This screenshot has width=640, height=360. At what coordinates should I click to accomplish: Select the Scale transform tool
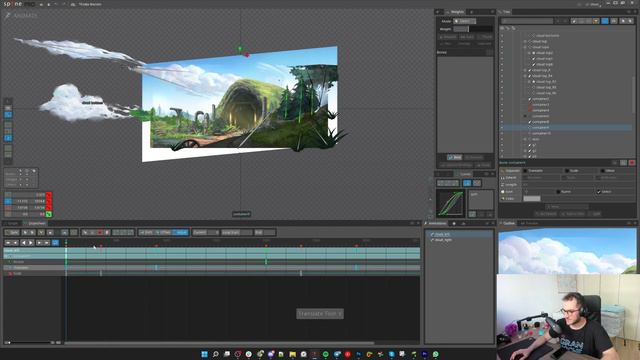8,207
